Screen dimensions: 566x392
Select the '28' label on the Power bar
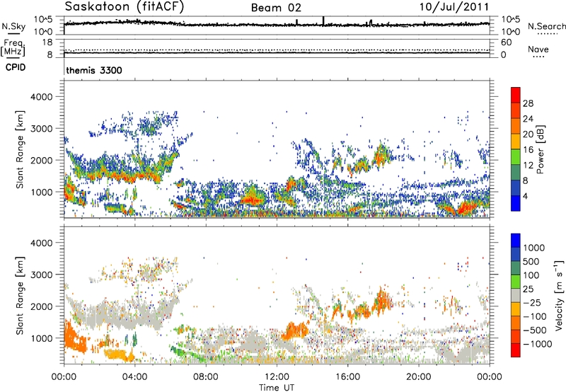coord(528,103)
